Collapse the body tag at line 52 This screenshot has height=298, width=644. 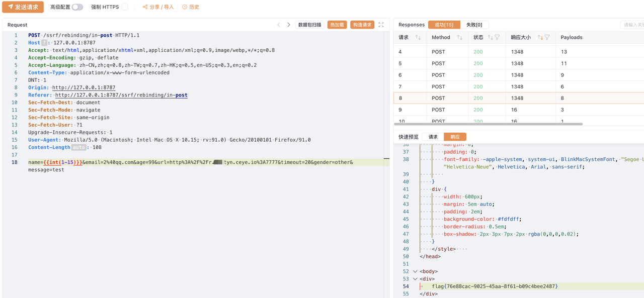coord(415,271)
